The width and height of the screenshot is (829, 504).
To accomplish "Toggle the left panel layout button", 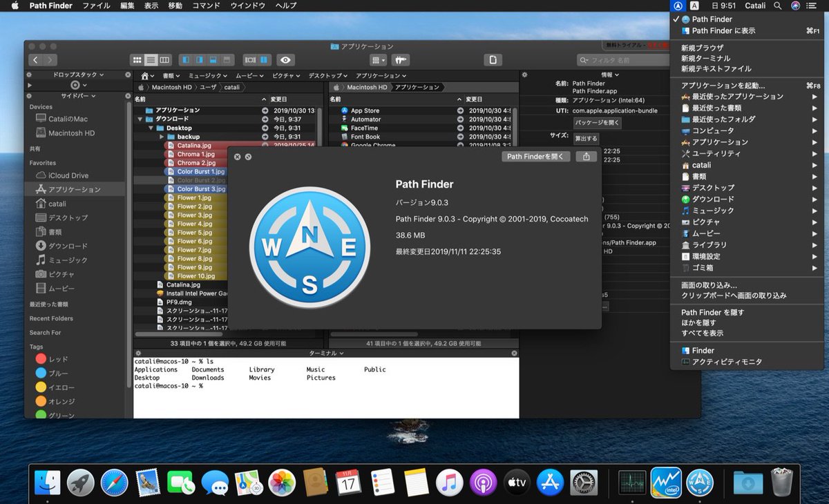I will pyautogui.click(x=186, y=60).
